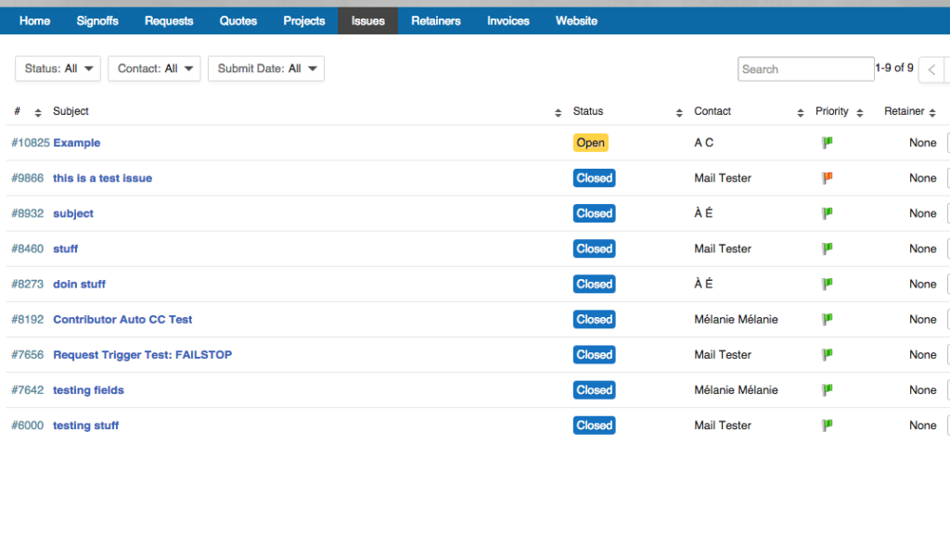Click the green priority flag for Example issue
The height and width of the screenshot is (560, 950).
click(827, 142)
